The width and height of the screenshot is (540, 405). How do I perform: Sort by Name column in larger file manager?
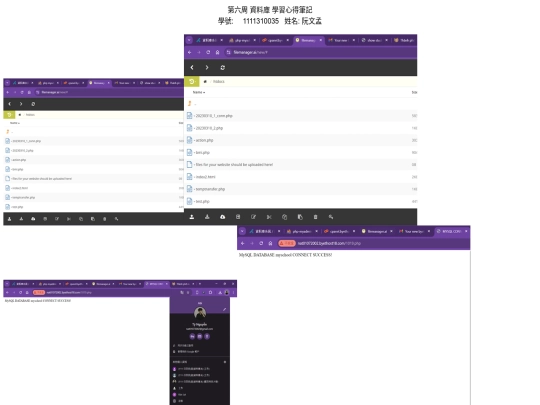click(199, 92)
